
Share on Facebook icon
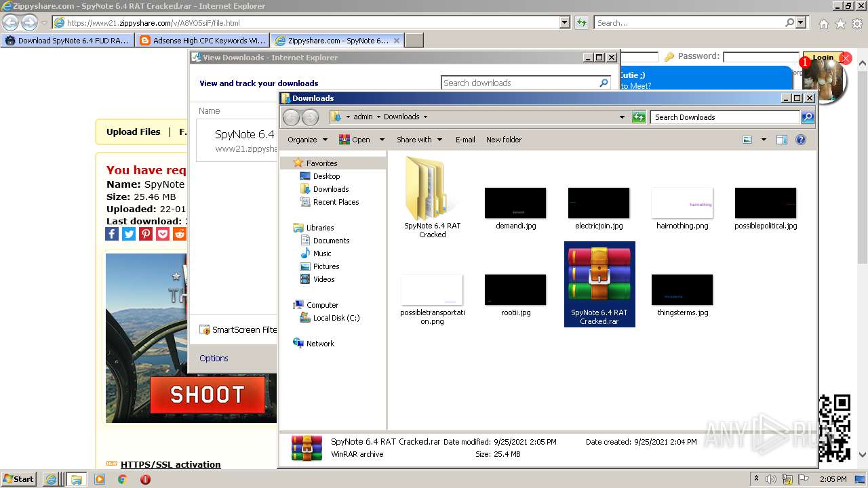pos(113,234)
